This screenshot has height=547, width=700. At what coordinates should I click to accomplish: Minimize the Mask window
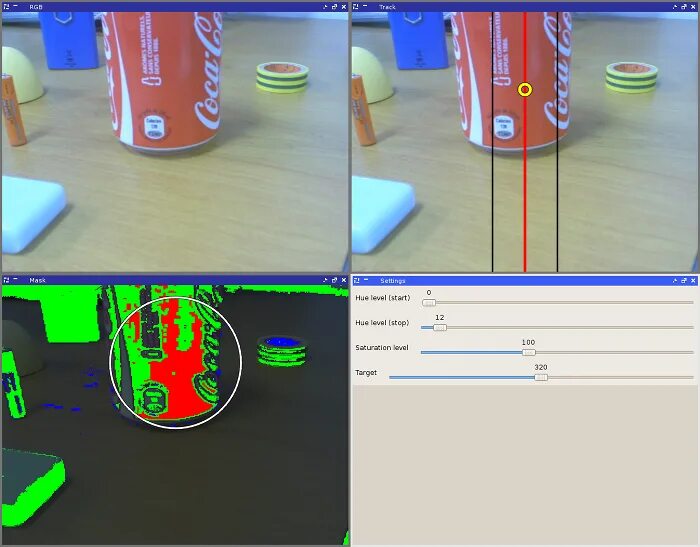click(325, 280)
